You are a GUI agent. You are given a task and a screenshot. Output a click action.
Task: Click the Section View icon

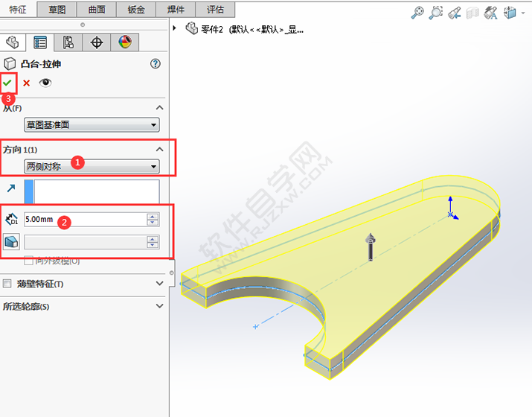tap(472, 13)
